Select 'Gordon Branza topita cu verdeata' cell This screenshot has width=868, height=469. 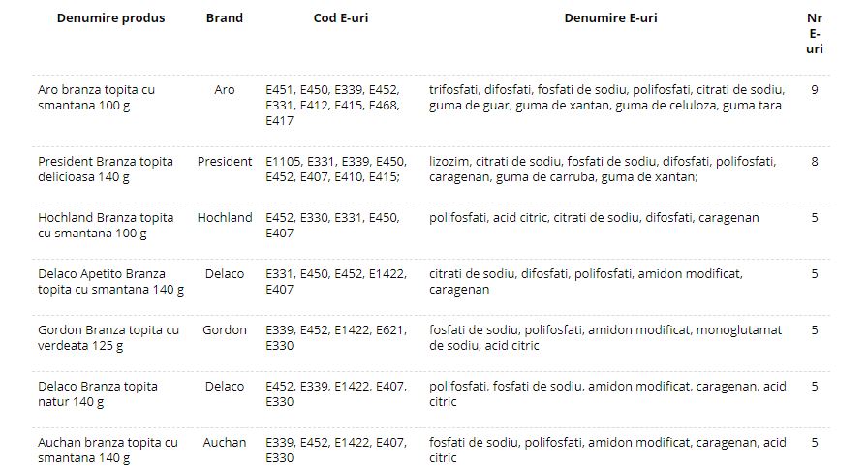[x=108, y=338]
